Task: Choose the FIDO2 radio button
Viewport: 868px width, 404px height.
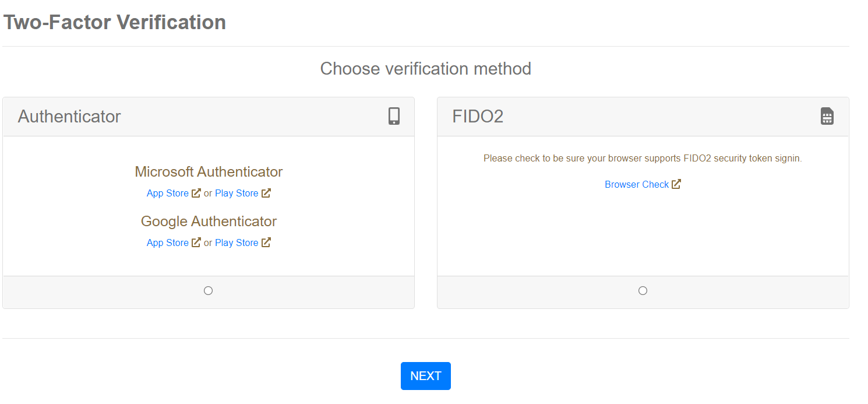Action: [643, 290]
